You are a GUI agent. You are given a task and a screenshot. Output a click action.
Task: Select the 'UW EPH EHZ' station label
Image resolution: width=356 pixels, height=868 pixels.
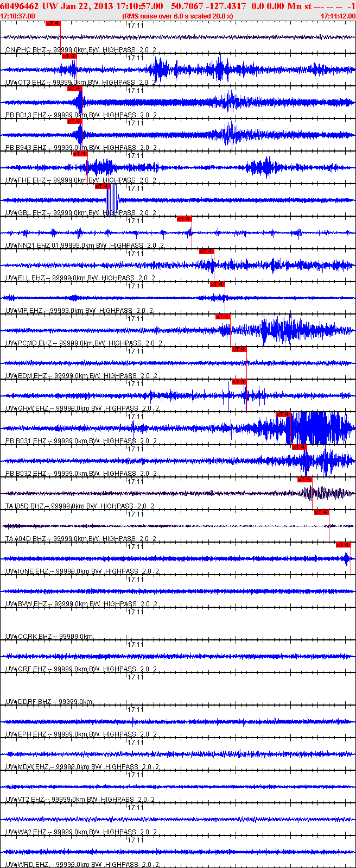click(x=26, y=734)
